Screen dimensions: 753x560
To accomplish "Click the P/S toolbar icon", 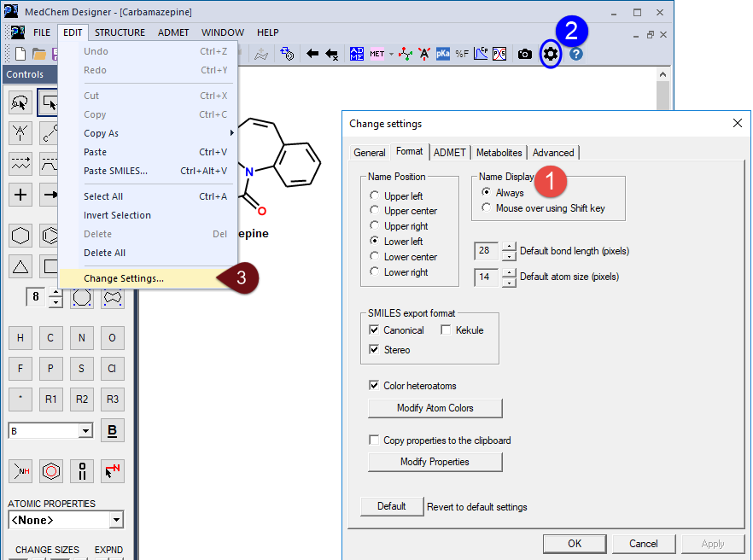I will [499, 54].
